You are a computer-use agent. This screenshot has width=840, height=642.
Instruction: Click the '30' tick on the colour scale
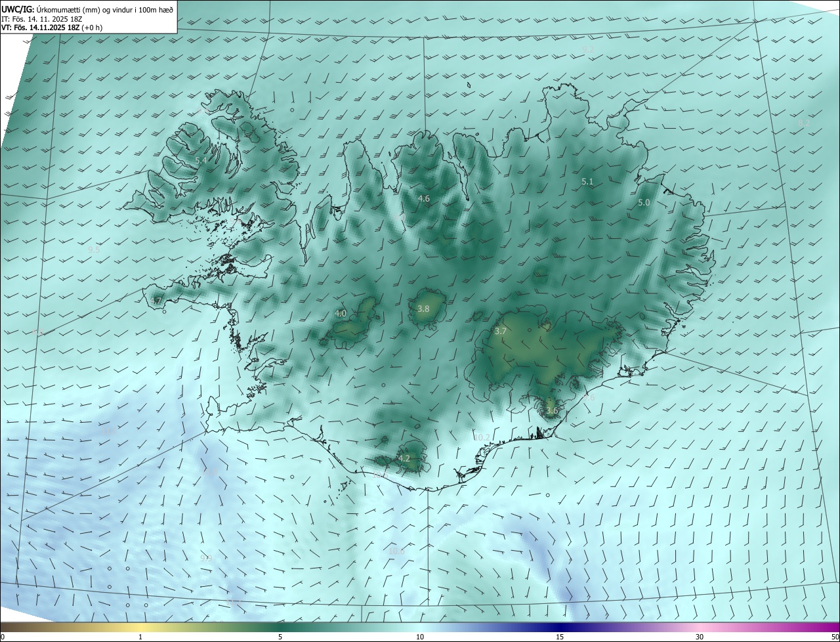[x=700, y=637]
